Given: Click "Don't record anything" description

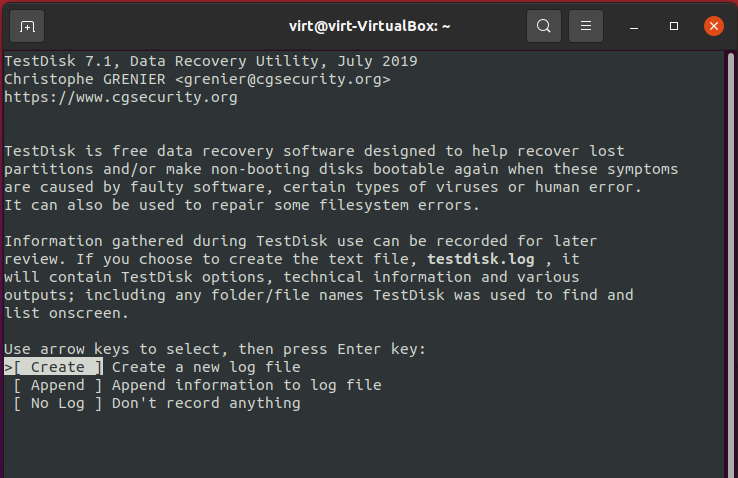Looking at the screenshot, I should (x=206, y=403).
